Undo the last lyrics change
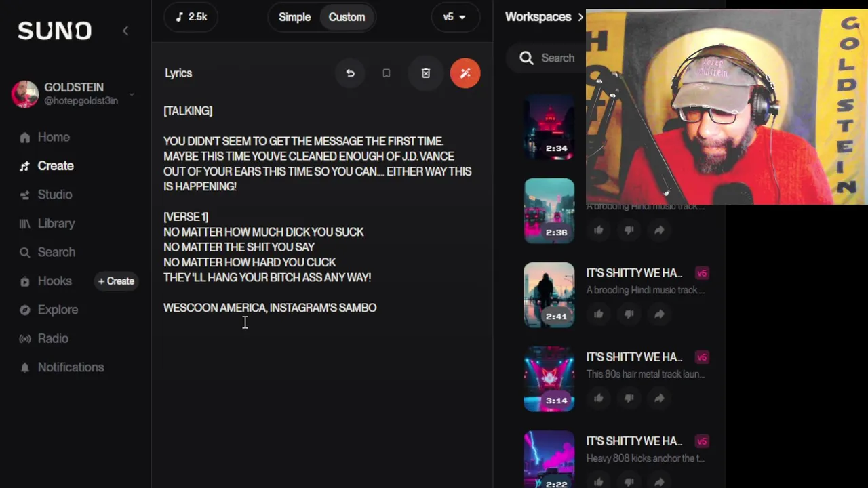868x488 pixels. coord(351,73)
